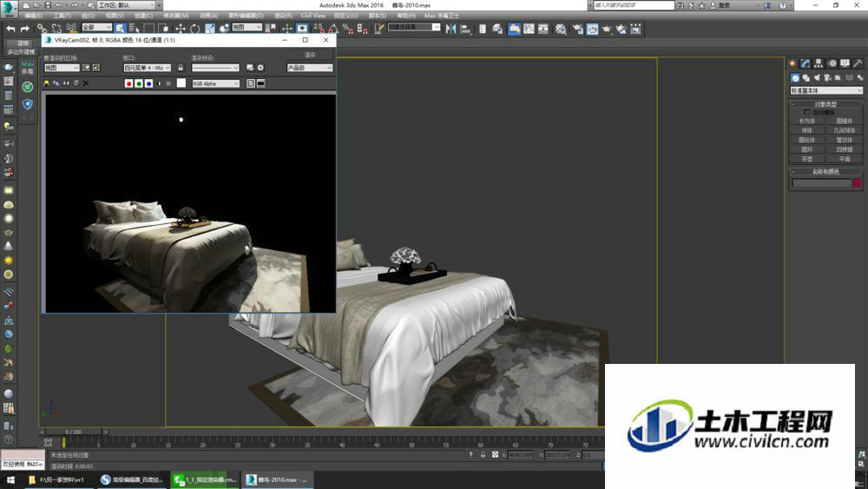Open the Hierarchy command panel tab
Image resolution: width=868 pixels, height=489 pixels.
(819, 63)
